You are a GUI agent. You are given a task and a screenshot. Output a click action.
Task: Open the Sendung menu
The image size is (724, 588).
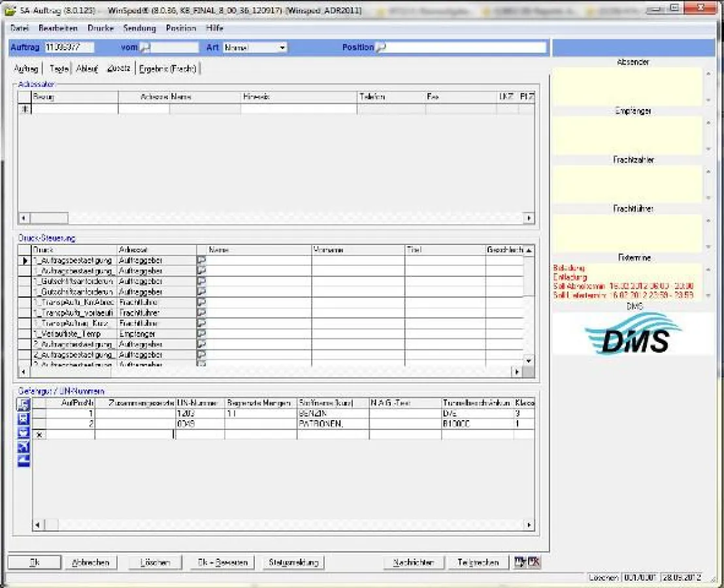139,28
